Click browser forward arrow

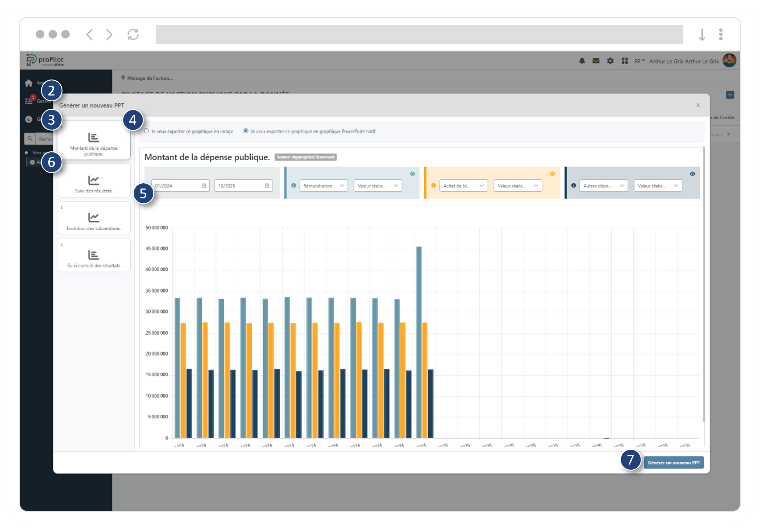(x=109, y=35)
